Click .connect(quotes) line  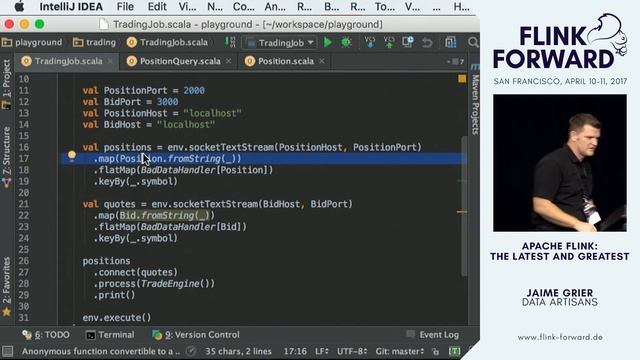click(136, 272)
